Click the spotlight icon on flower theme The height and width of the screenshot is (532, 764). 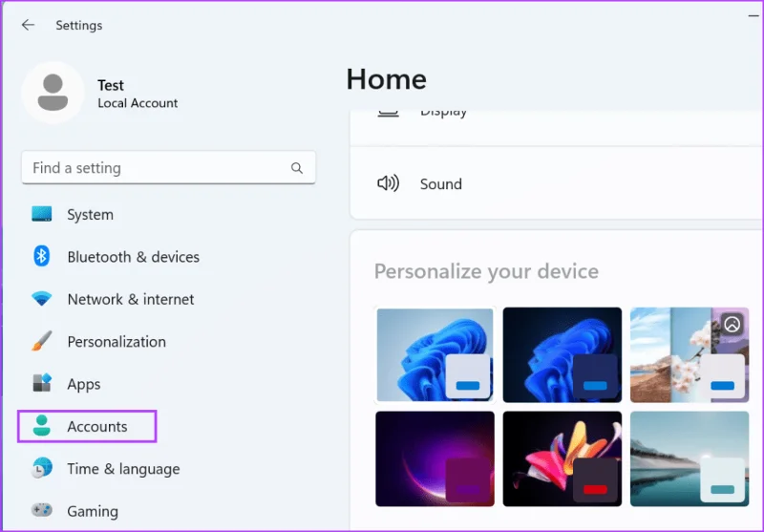click(x=732, y=324)
